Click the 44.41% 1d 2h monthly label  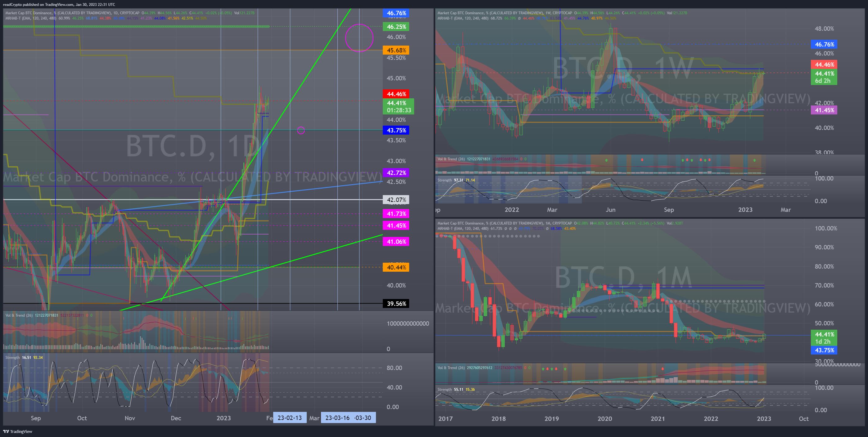tap(824, 338)
